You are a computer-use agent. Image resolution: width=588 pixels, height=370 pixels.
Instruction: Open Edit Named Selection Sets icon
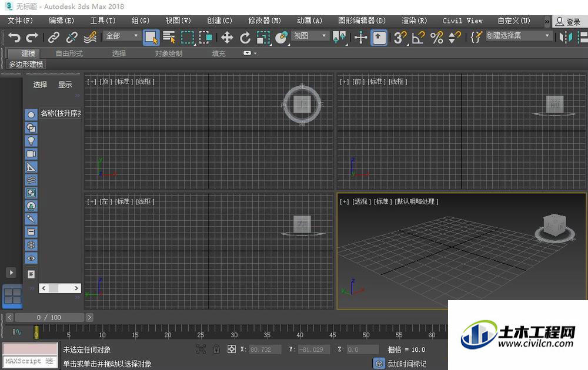[476, 38]
